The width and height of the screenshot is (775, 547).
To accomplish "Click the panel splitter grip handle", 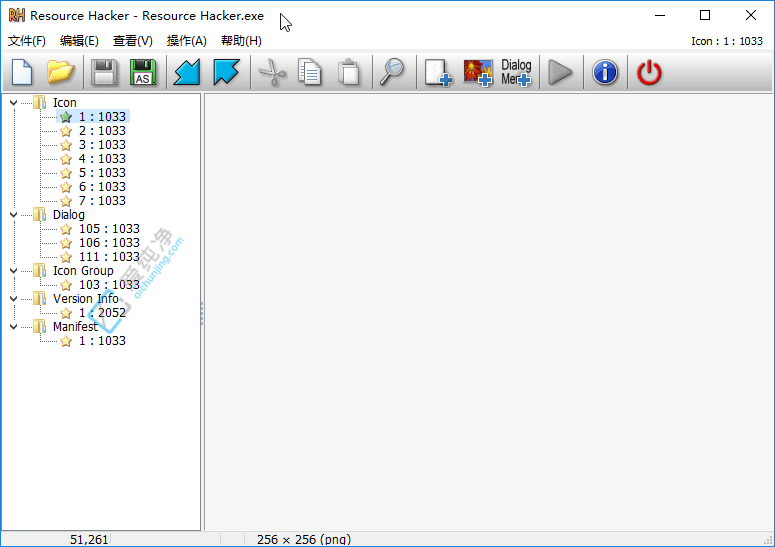I will coord(202,313).
